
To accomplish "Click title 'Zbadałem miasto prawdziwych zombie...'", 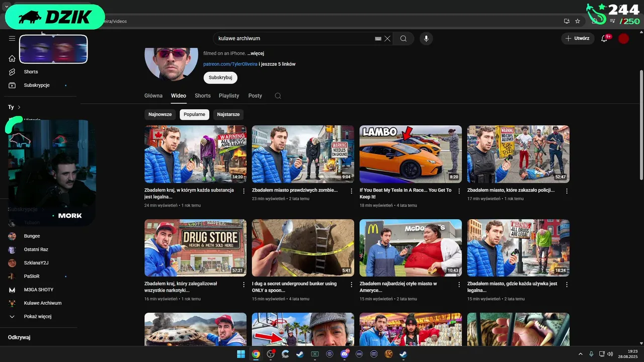I will click(x=295, y=191).
